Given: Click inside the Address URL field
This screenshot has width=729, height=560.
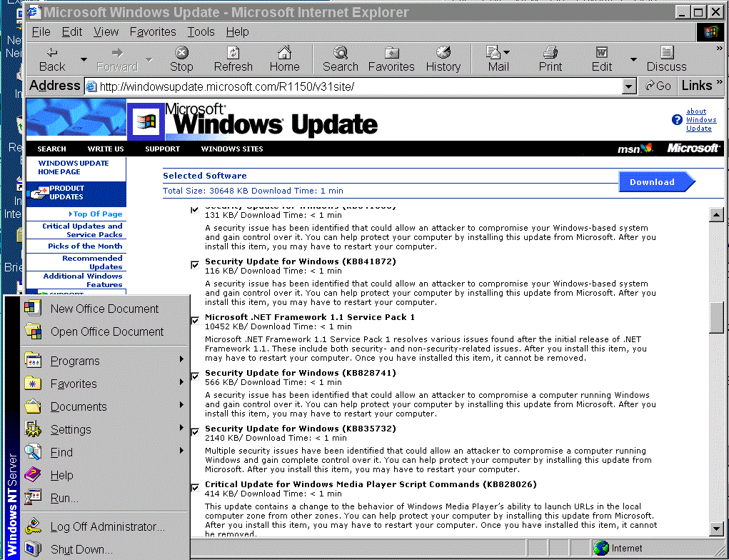Looking at the screenshot, I should 357,86.
